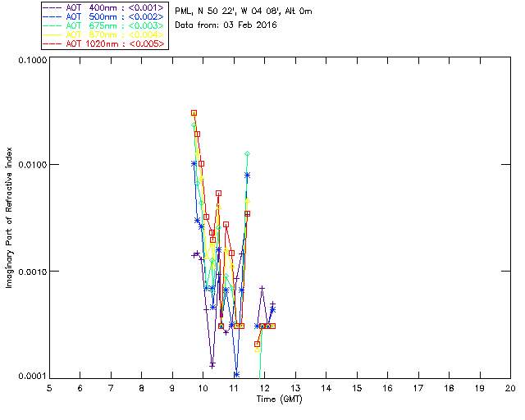Click the PML station location text

click(244, 11)
